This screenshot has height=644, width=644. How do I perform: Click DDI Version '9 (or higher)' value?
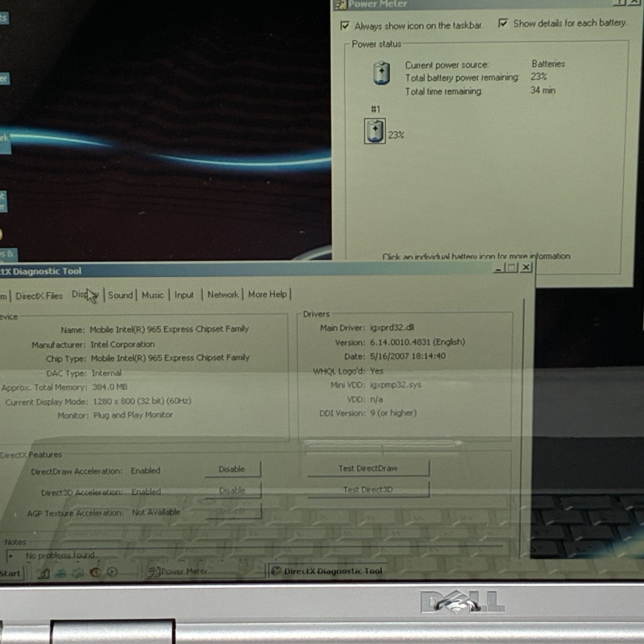[393, 413]
